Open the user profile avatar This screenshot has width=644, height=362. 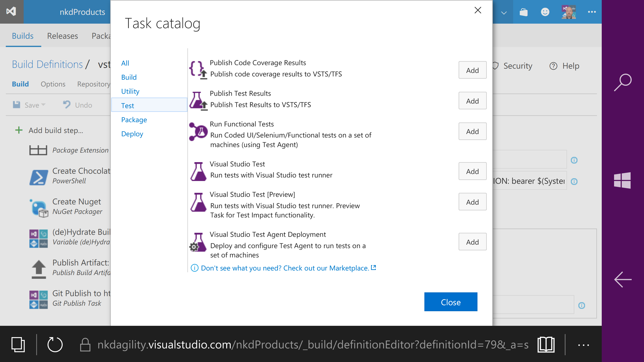click(569, 12)
